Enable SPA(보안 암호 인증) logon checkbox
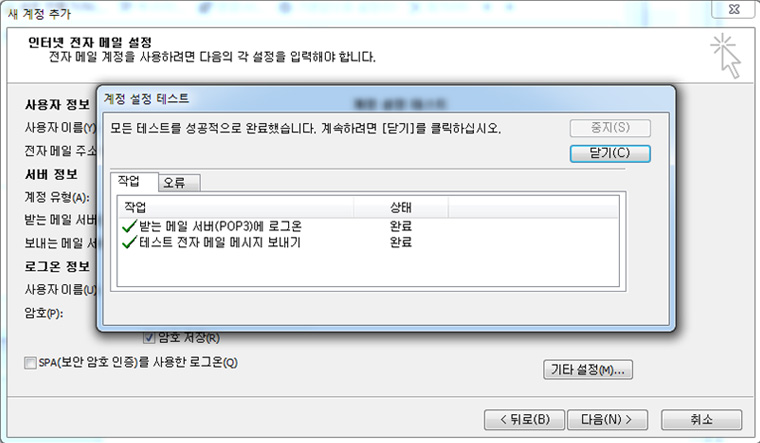 (x=30, y=362)
